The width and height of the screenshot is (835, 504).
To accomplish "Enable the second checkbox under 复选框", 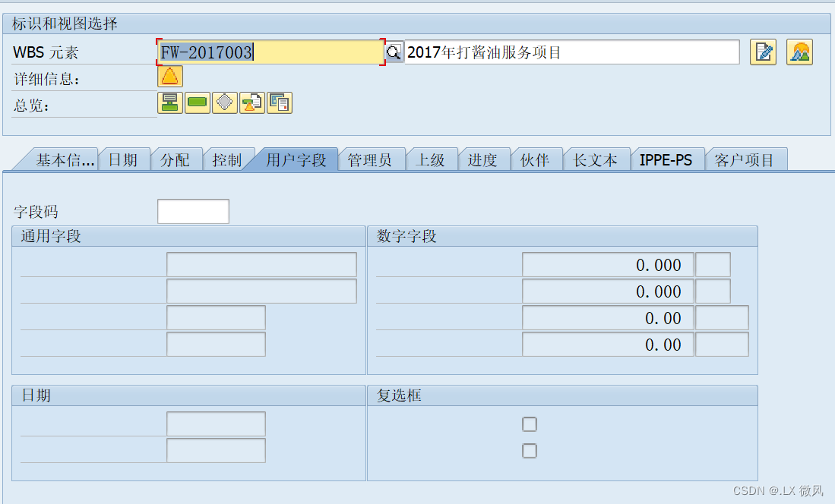I will click(529, 451).
